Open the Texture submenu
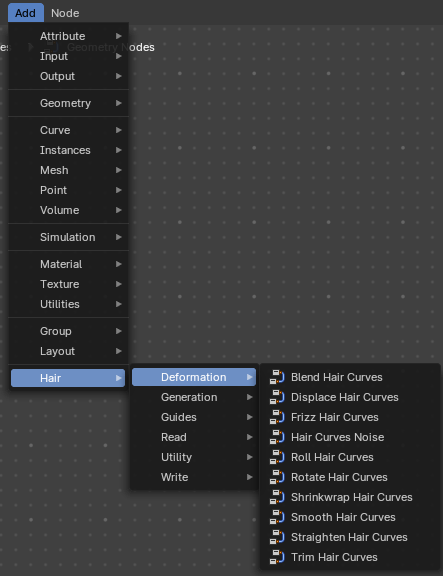 click(68, 284)
